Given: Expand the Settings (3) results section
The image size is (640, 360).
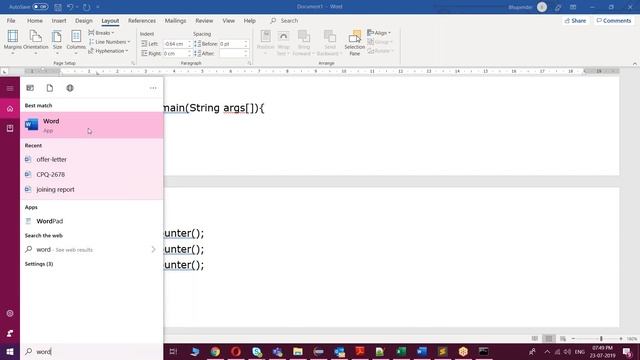Looking at the screenshot, I should tap(39, 264).
